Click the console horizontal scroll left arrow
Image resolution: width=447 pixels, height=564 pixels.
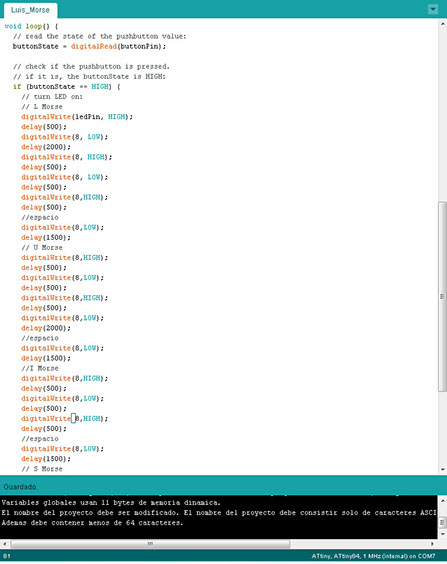tap(4, 544)
